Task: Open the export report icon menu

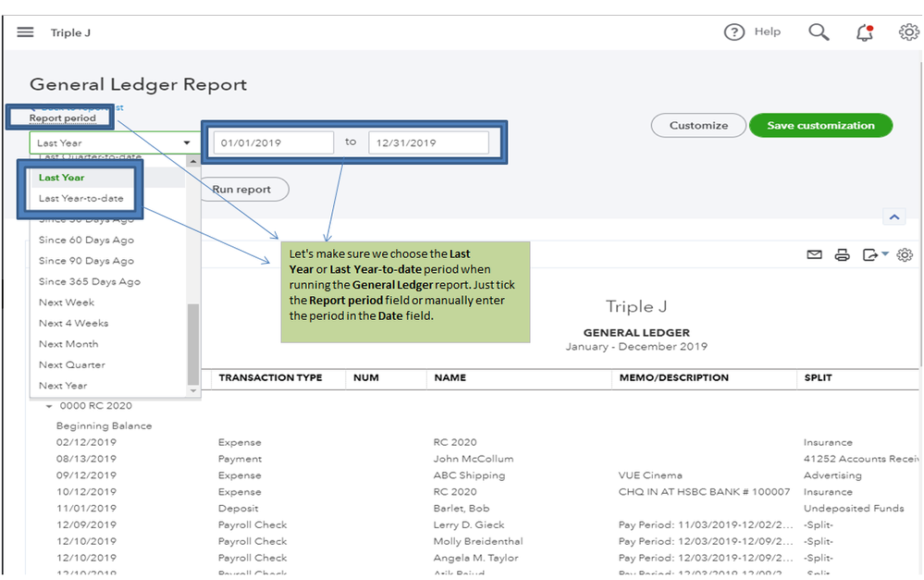Action: coord(874,255)
